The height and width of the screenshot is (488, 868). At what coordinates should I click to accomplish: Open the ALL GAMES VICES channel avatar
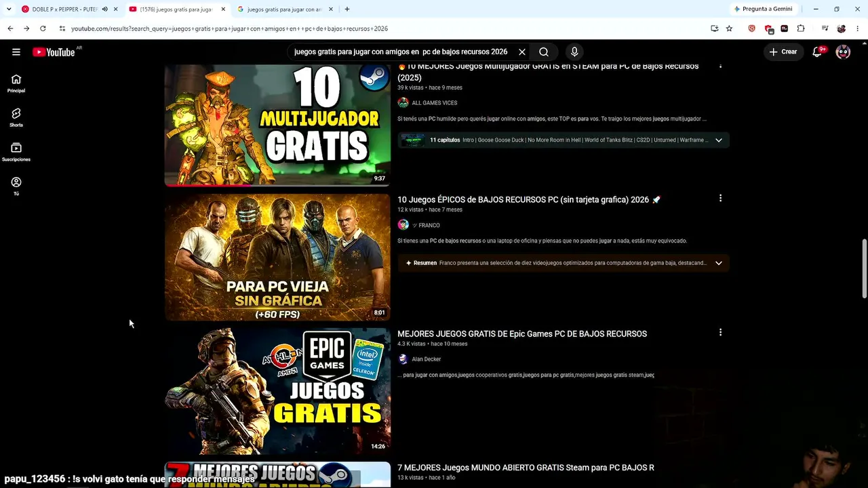point(403,103)
